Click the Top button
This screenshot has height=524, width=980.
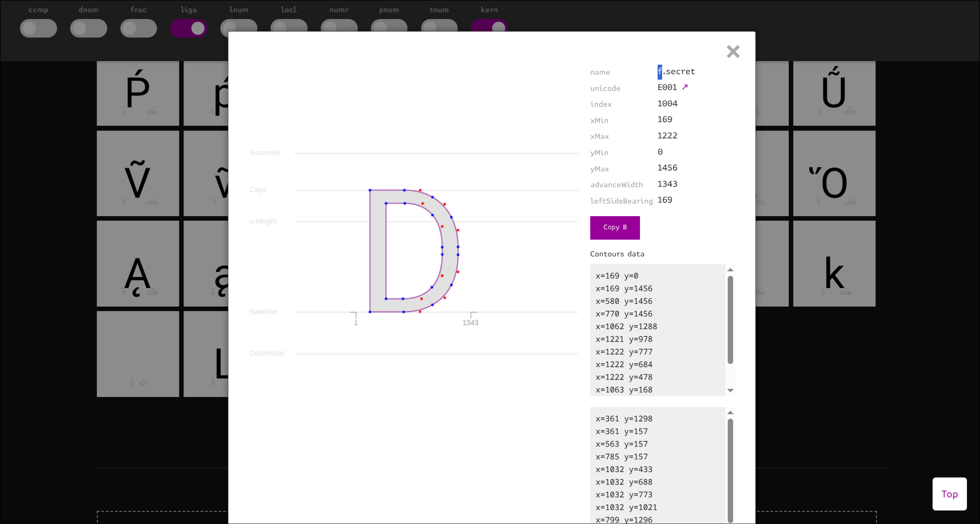[949, 494]
